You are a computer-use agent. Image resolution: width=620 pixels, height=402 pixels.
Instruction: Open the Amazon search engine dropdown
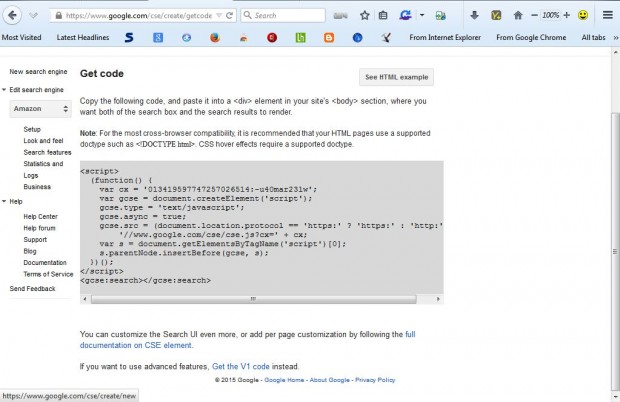coord(40,109)
